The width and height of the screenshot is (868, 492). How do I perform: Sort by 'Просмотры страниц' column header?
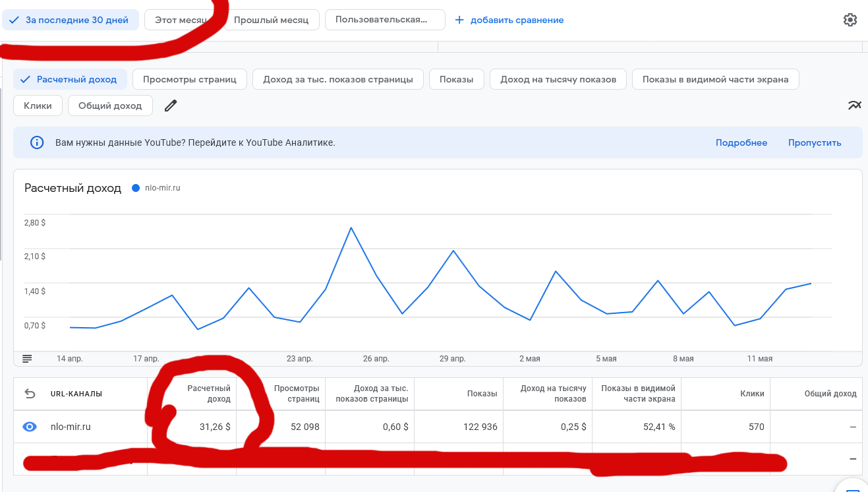297,394
